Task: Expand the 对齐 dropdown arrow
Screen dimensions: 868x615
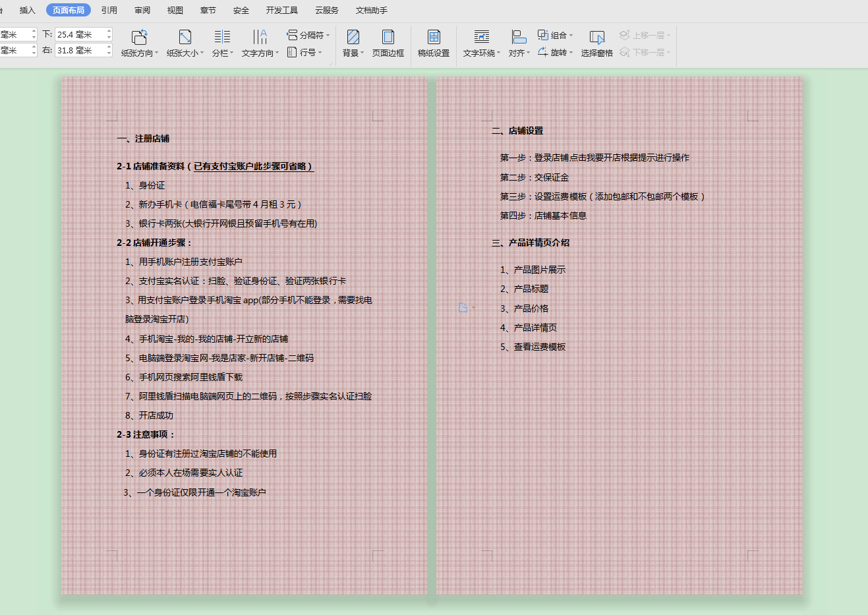Action: [528, 53]
